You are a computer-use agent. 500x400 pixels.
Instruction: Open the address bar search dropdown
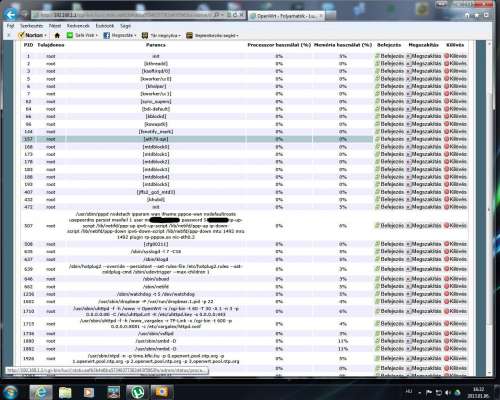(x=222, y=15)
